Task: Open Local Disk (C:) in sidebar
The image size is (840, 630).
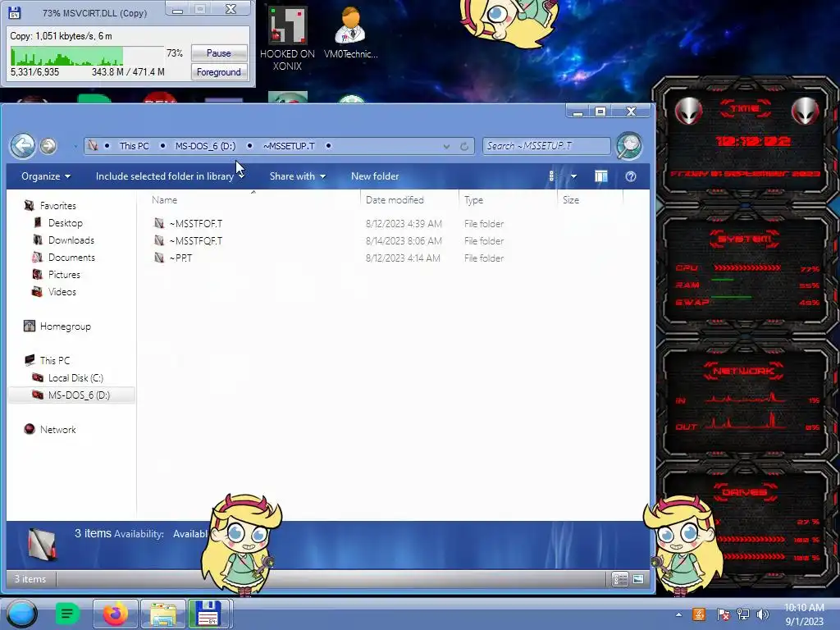Action: click(75, 377)
